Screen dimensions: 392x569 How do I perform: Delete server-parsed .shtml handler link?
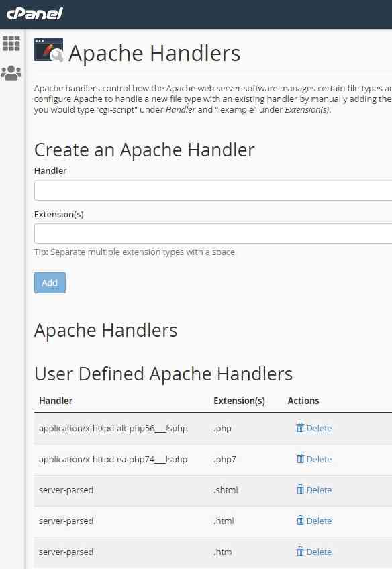point(319,490)
